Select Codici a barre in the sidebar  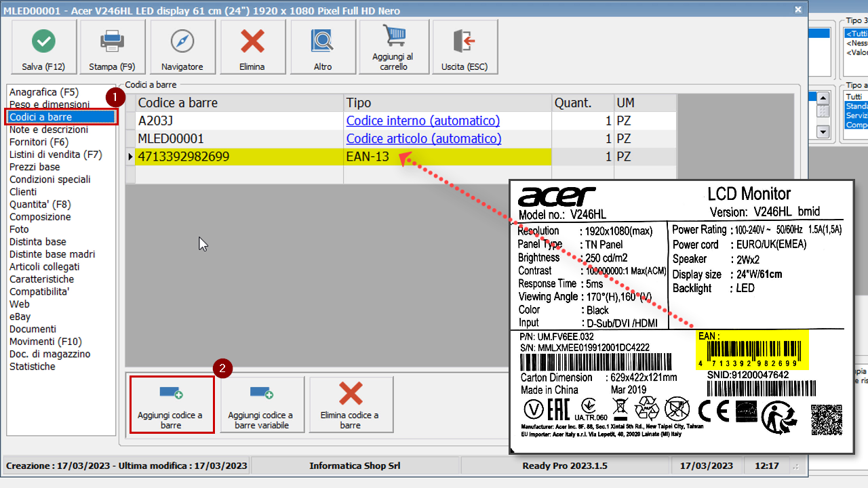point(62,117)
